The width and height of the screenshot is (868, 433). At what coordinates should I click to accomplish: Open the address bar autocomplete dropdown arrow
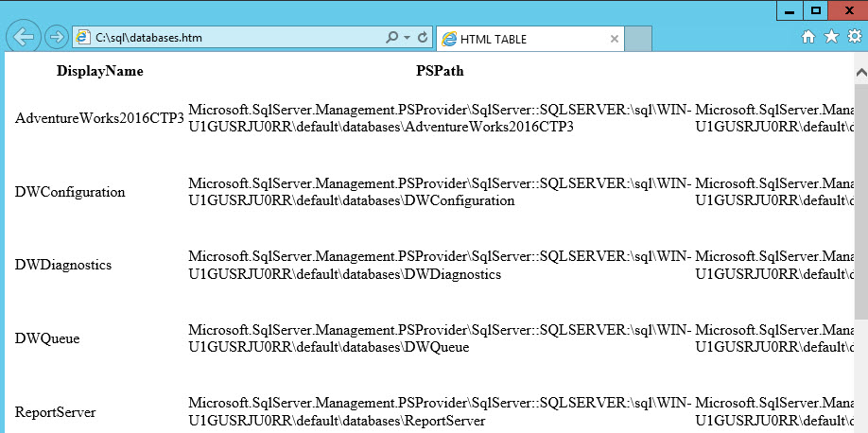[408, 38]
